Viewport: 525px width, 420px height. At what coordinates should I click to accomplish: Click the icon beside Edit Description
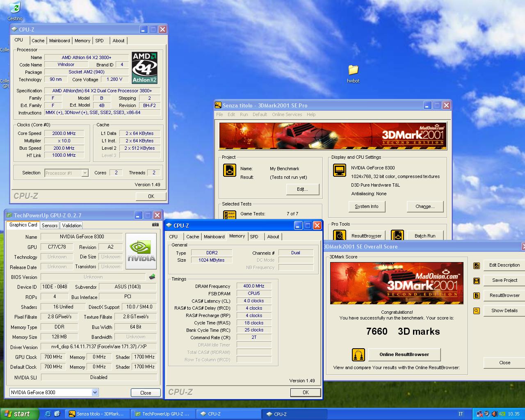point(477,265)
